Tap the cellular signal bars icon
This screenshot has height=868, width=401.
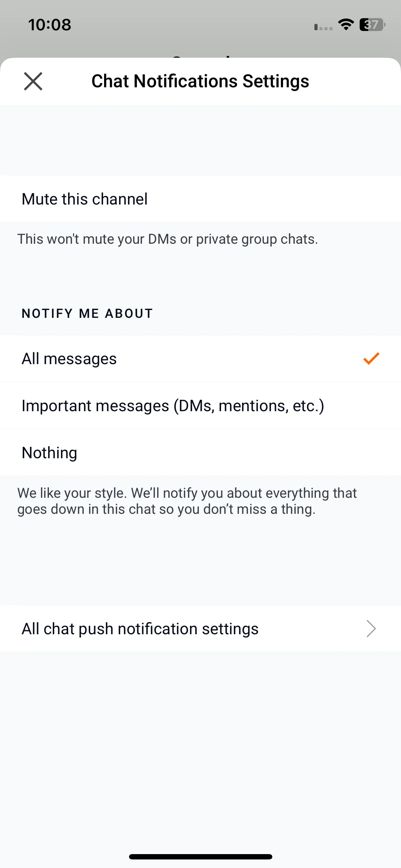click(323, 27)
